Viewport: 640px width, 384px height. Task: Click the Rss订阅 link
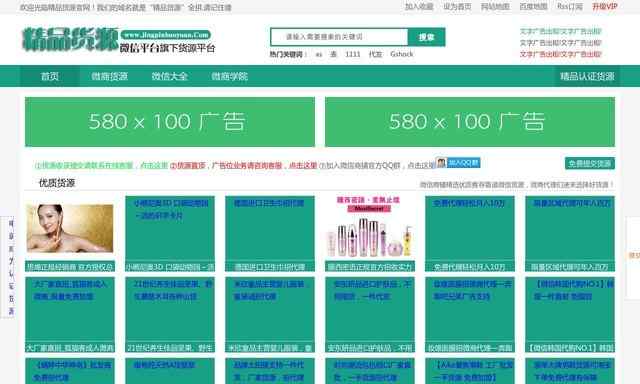[570, 7]
